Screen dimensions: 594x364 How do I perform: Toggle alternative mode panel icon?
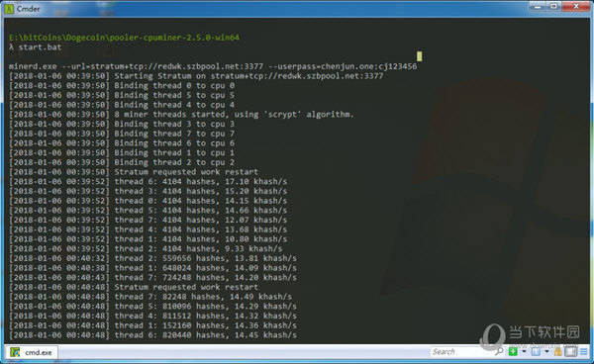pyautogui.click(x=570, y=351)
